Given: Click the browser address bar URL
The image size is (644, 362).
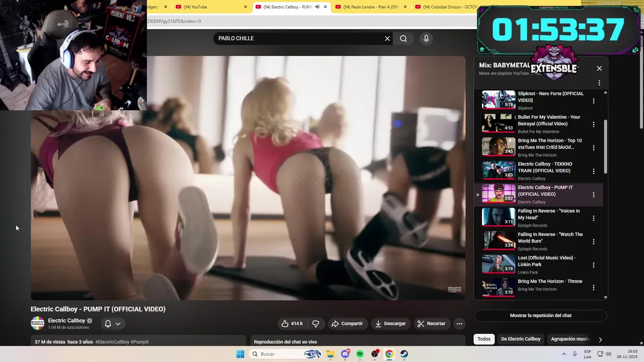Looking at the screenshot, I should click(x=312, y=21).
